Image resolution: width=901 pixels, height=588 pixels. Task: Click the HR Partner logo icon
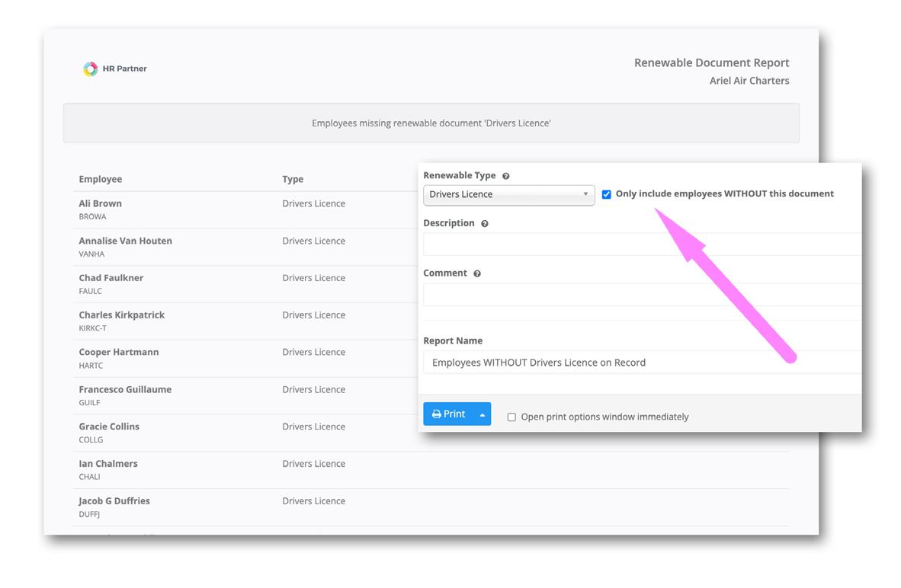(x=90, y=69)
